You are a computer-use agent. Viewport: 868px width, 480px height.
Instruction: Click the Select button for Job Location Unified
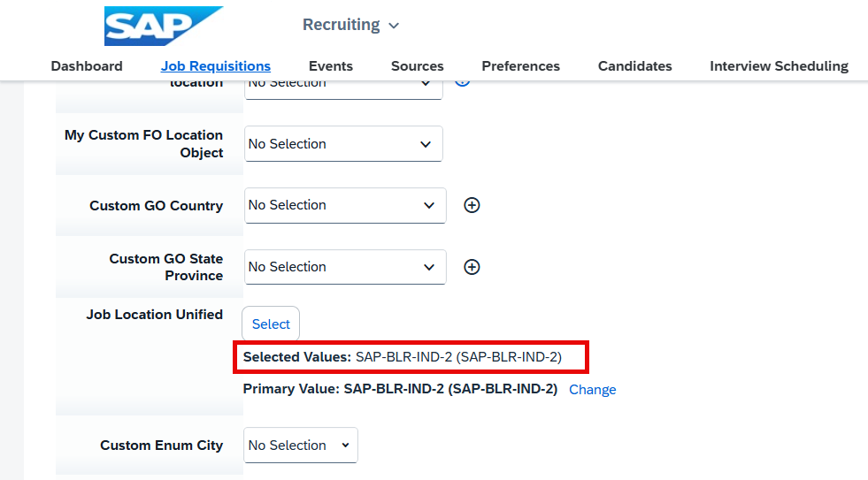tap(271, 324)
